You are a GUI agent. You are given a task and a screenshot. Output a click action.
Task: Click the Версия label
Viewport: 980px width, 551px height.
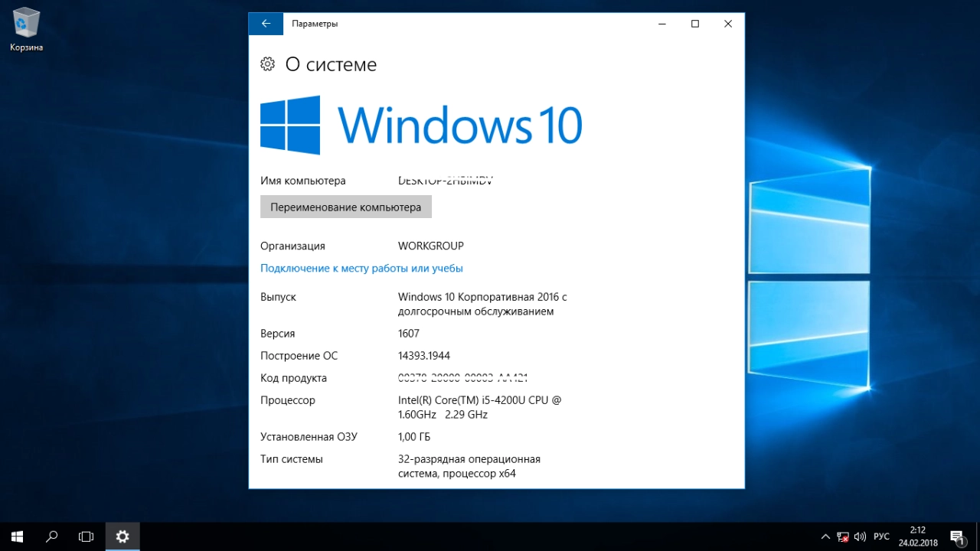(x=277, y=334)
